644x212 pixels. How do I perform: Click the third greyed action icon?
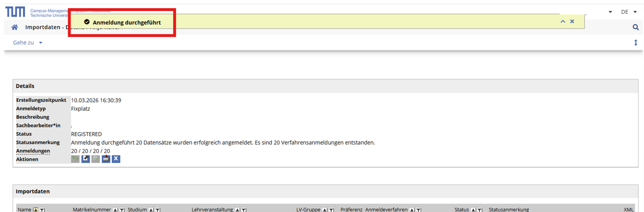coord(95,159)
